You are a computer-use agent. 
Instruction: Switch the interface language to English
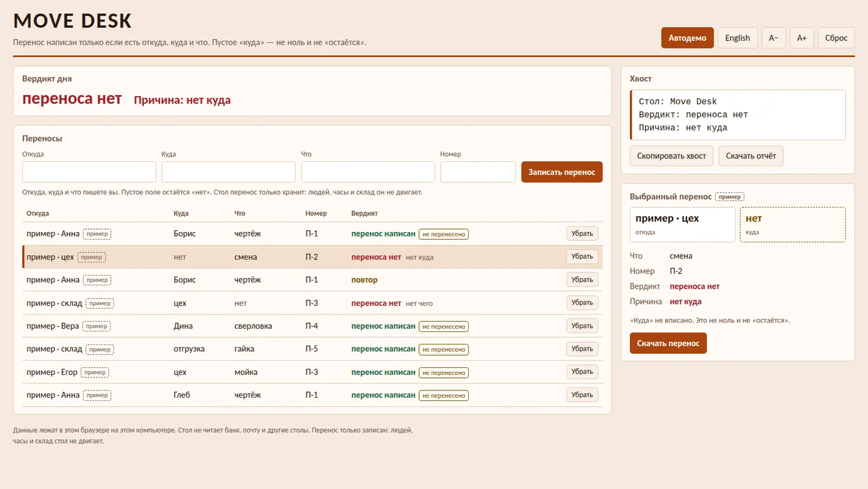click(737, 38)
